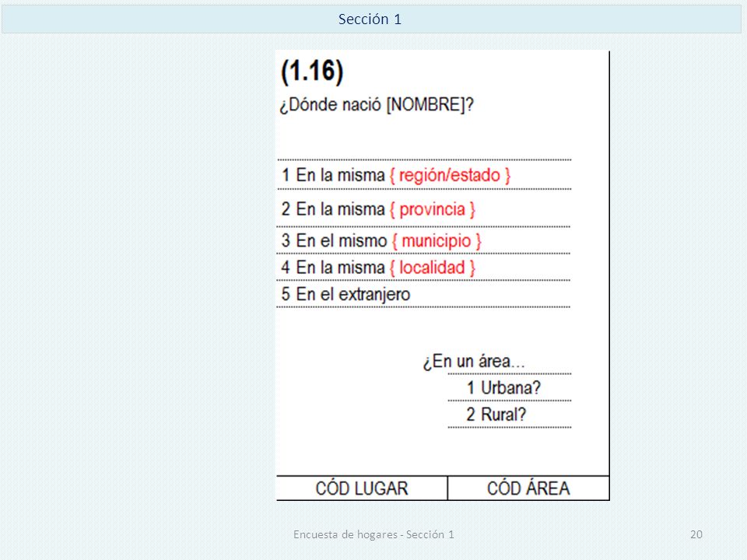The width and height of the screenshot is (747, 560).
Task: Click the question number (1.16)
Action: (x=313, y=72)
